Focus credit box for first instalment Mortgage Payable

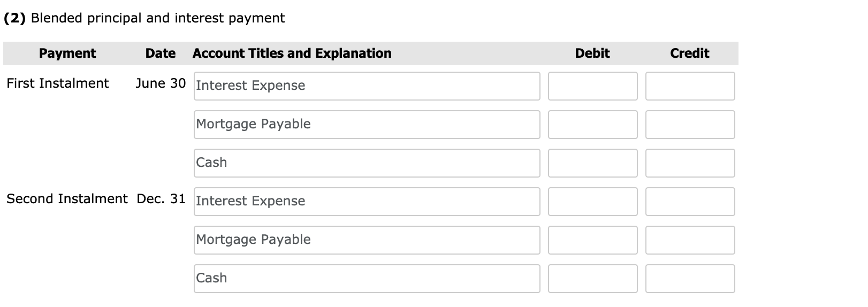coord(690,125)
